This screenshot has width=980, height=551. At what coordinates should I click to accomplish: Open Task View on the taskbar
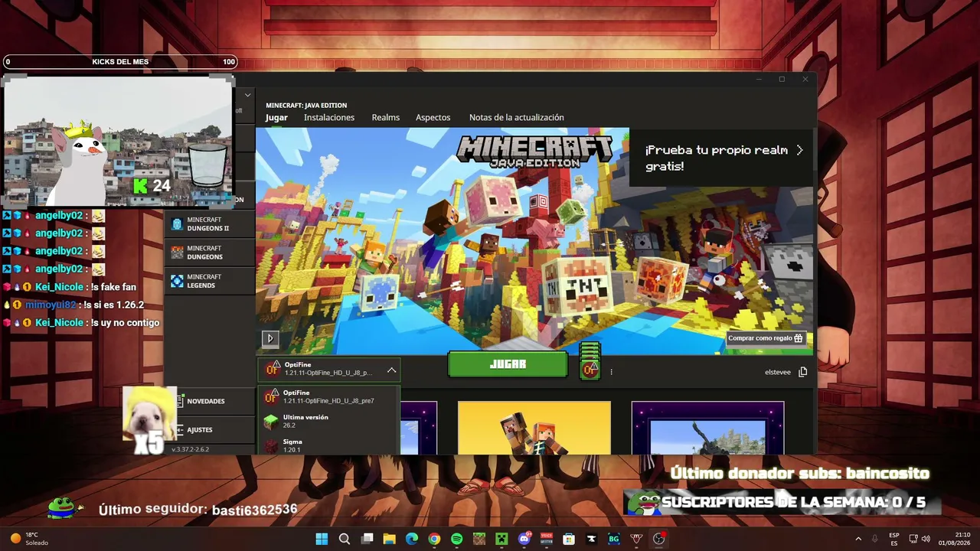click(x=367, y=539)
